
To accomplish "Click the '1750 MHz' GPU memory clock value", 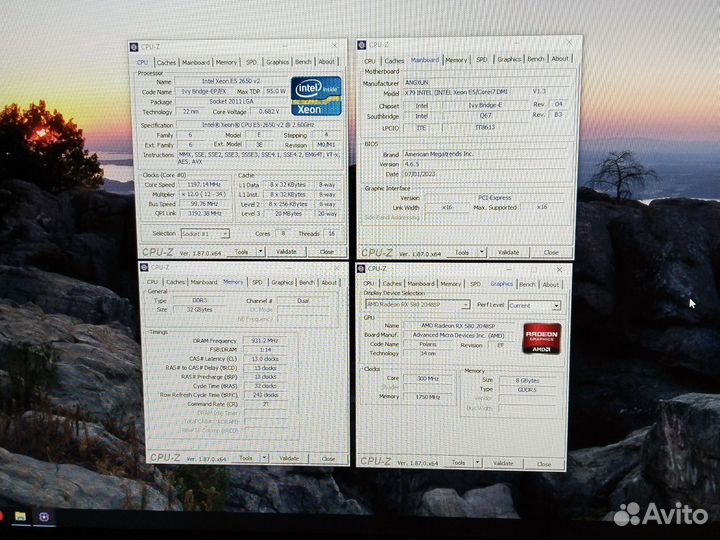I will [x=428, y=397].
